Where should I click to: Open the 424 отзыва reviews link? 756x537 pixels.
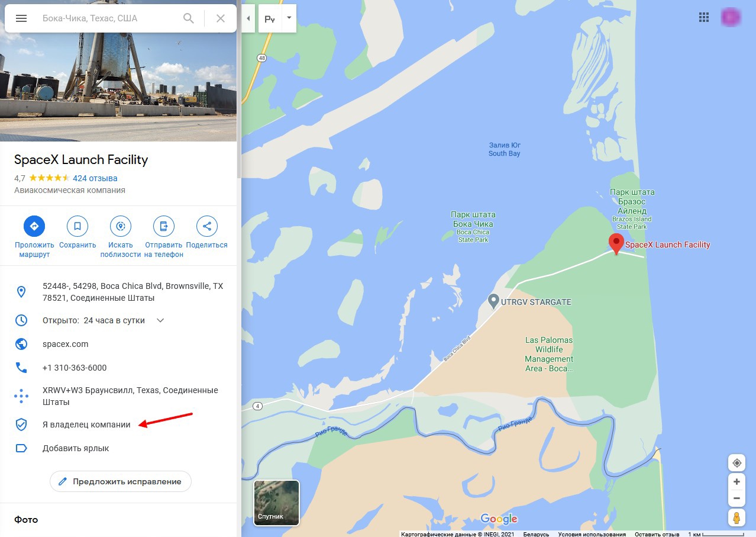95,178
